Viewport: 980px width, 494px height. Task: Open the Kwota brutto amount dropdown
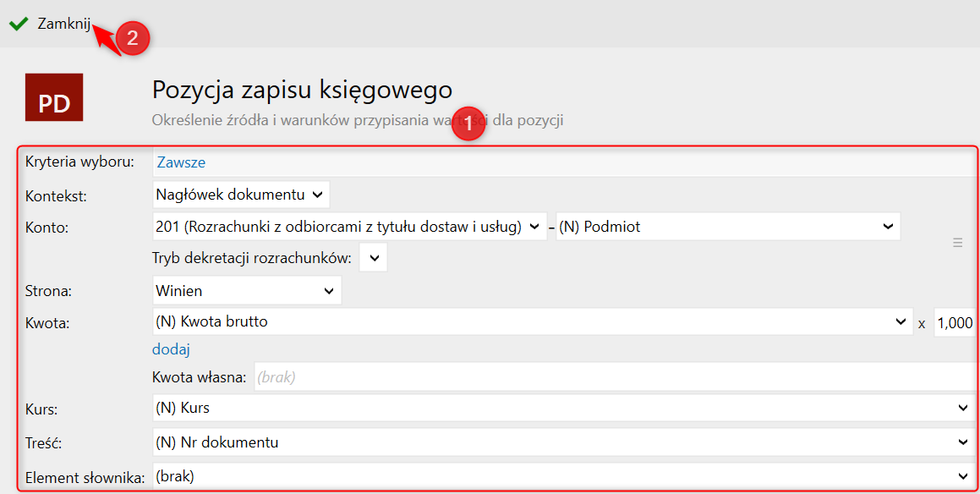(x=533, y=321)
